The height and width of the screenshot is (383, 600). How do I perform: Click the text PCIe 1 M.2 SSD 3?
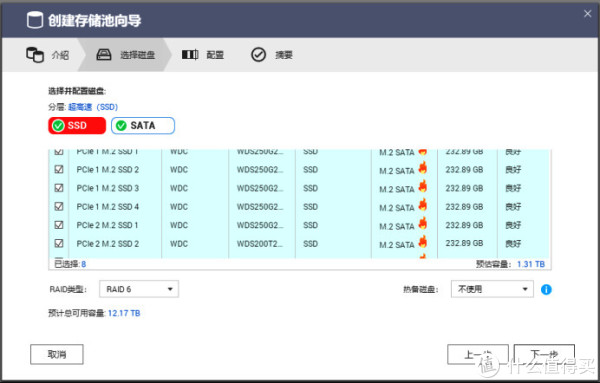108,188
